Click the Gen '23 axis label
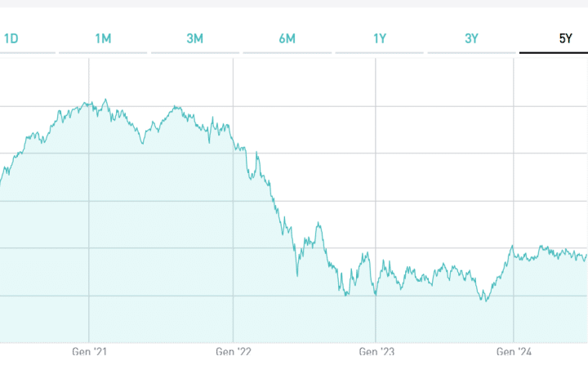 (376, 352)
